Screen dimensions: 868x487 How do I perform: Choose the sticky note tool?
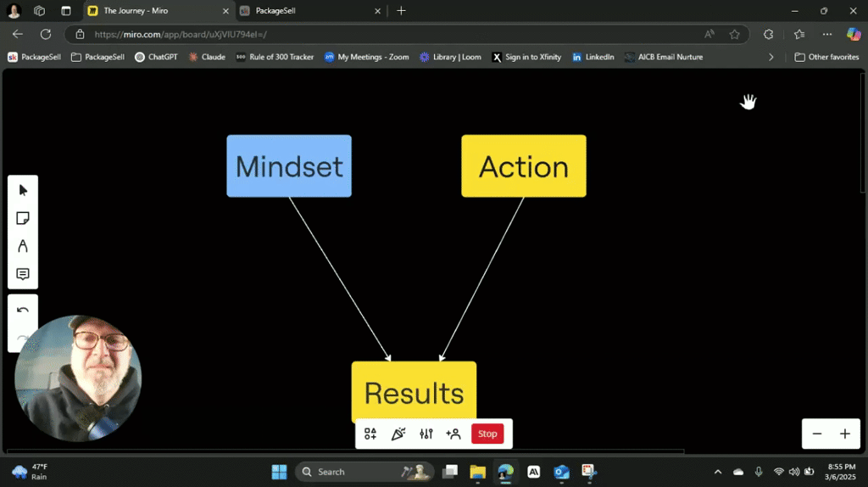point(23,218)
